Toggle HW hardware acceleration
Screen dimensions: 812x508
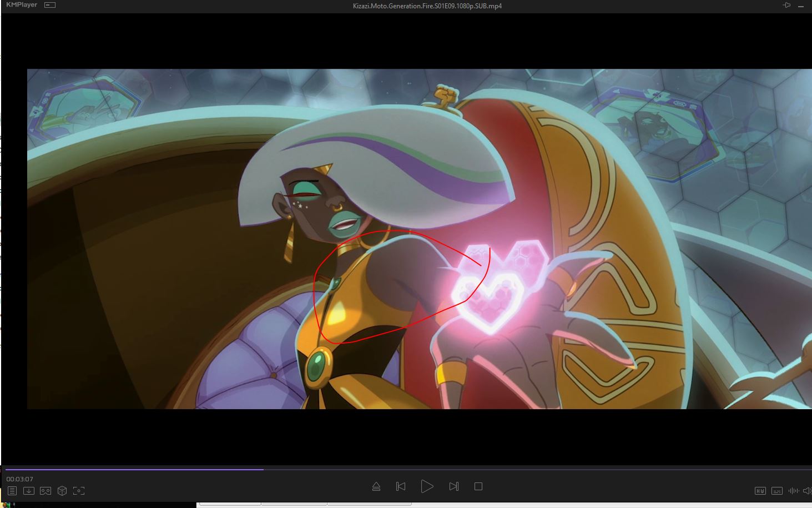(x=760, y=491)
